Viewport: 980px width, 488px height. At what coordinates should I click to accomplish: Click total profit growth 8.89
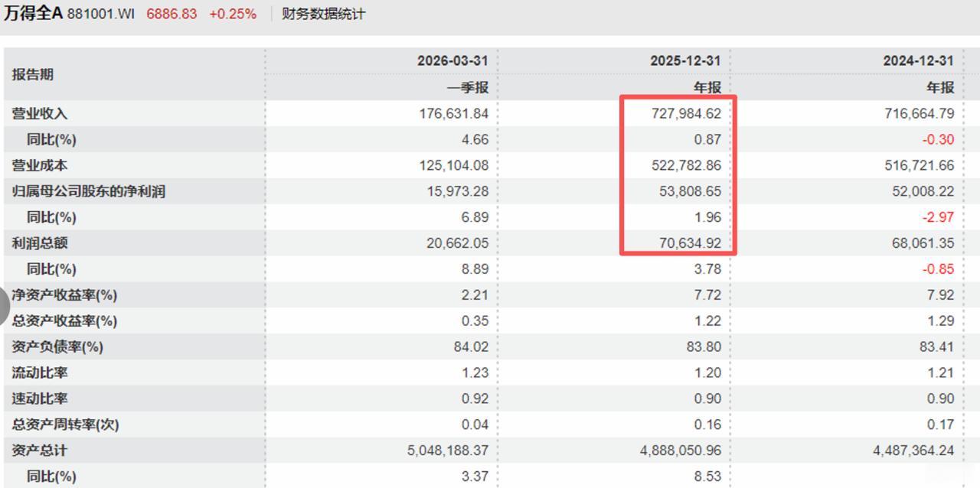tap(475, 269)
